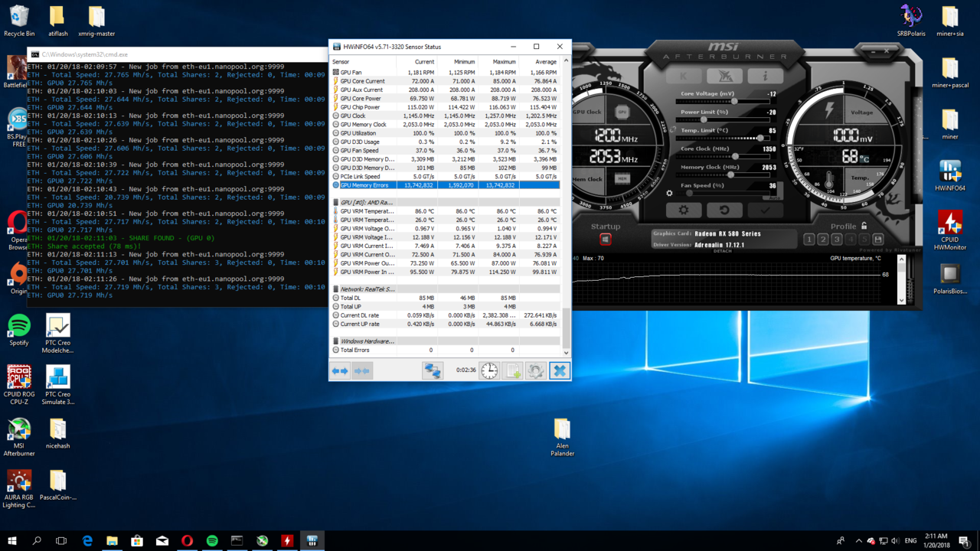
Task: Toggle the Afterburner profile lock icon
Action: [864, 226]
